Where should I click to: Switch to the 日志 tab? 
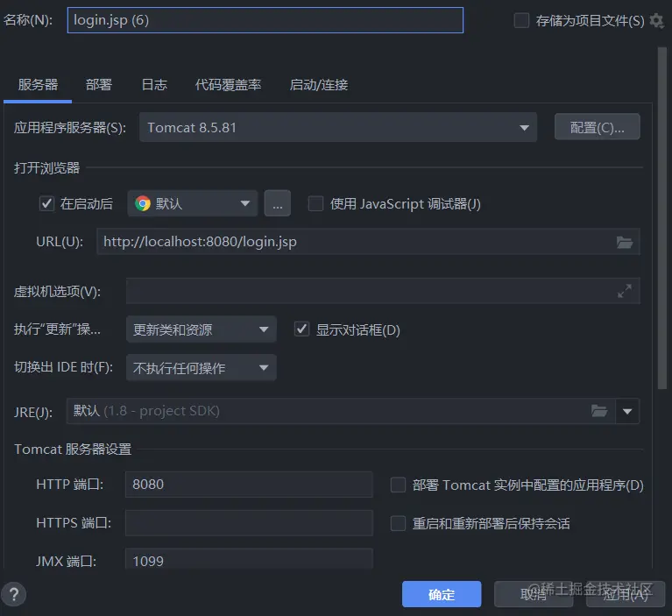154,85
